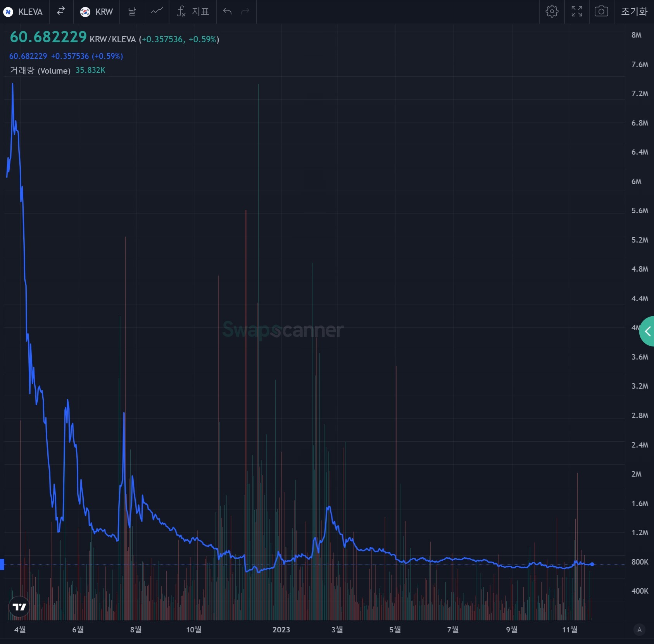This screenshot has width=654, height=644.
Task: Click the 4M label on volume scale
Action: [635, 327]
